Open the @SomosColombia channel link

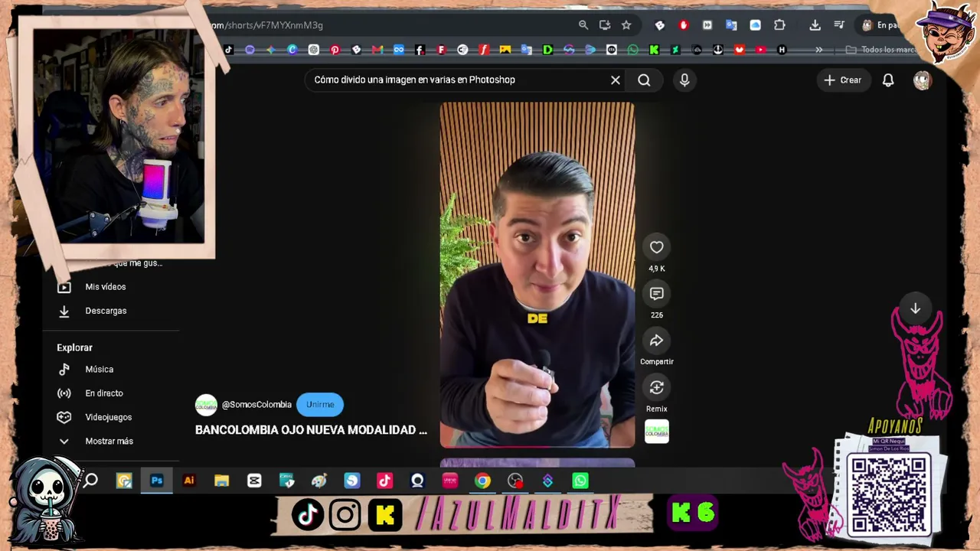click(256, 404)
